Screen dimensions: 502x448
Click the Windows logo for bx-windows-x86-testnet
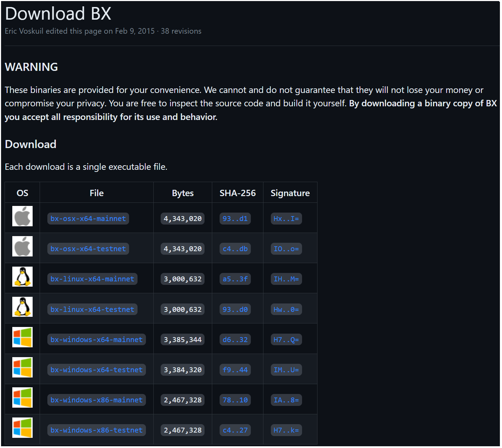click(x=22, y=428)
